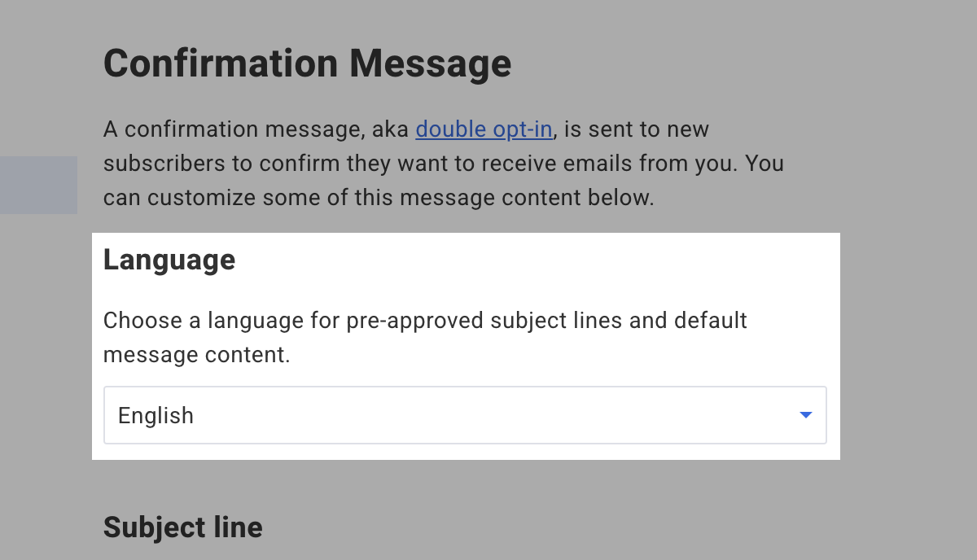Image resolution: width=977 pixels, height=560 pixels.
Task: Select the current English language value
Action: 156,415
